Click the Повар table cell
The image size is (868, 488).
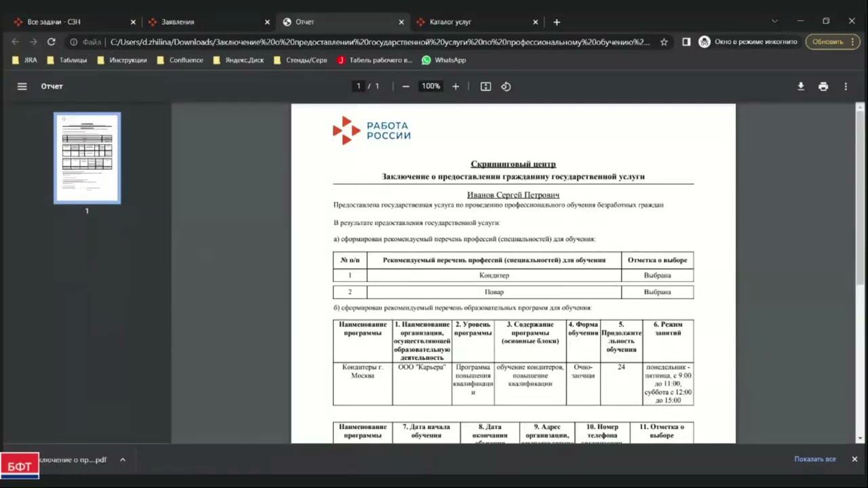[494, 292]
